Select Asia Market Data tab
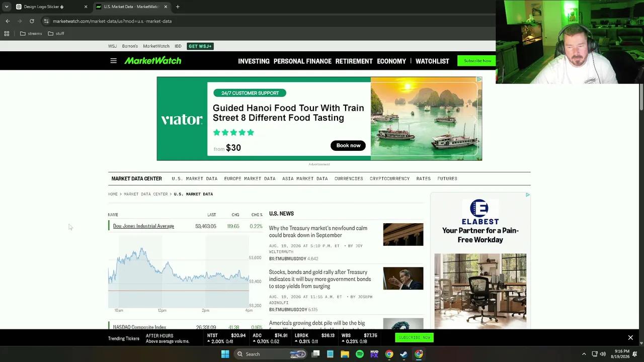 (x=305, y=178)
